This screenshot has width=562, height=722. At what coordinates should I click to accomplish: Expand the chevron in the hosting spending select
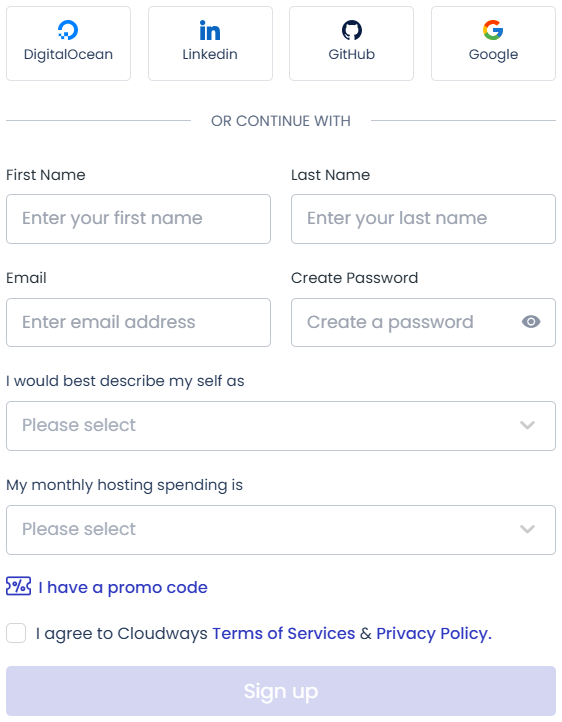pyautogui.click(x=527, y=529)
